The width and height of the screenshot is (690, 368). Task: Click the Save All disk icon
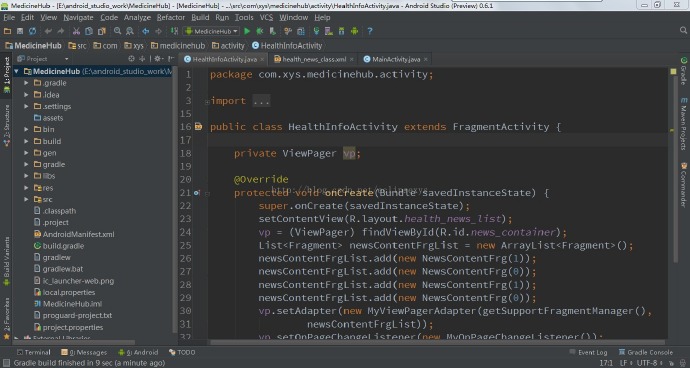(20, 31)
